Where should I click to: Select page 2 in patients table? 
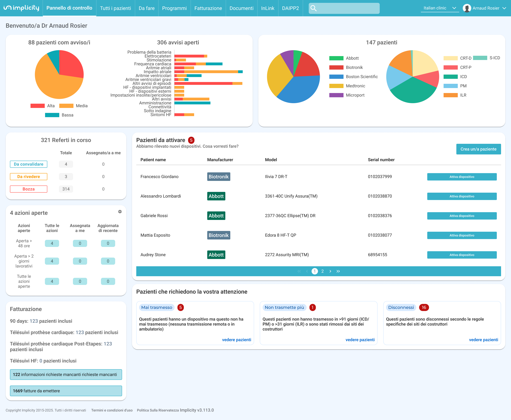[x=322, y=271]
